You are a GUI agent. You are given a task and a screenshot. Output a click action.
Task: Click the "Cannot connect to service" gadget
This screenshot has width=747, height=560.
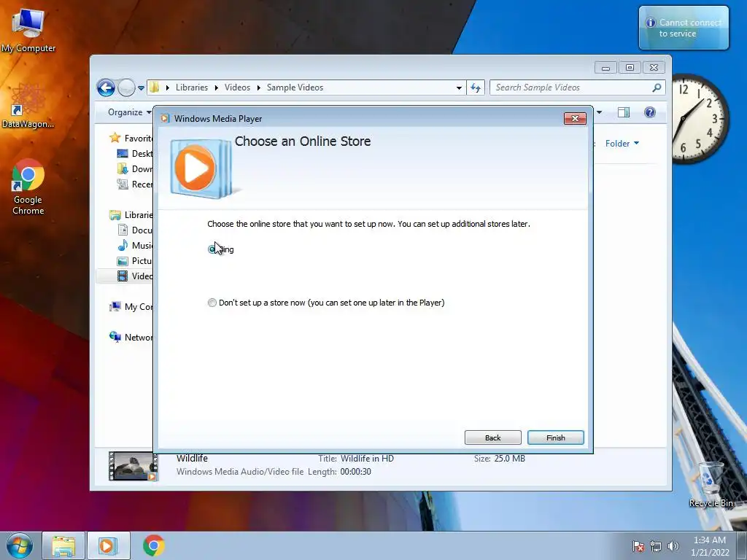(x=684, y=28)
